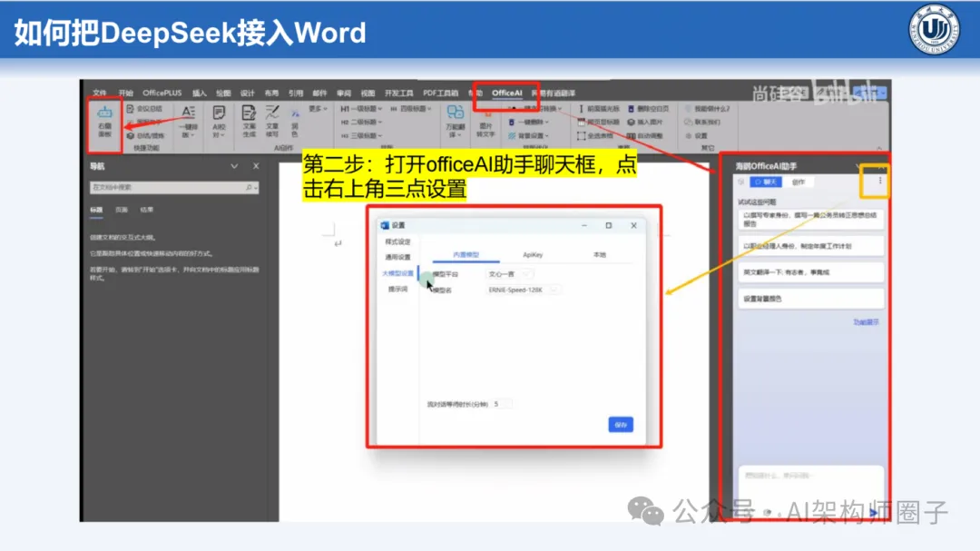The width and height of the screenshot is (980, 551).
Task: Click the send arrow in assistant chat box
Action: [874, 513]
